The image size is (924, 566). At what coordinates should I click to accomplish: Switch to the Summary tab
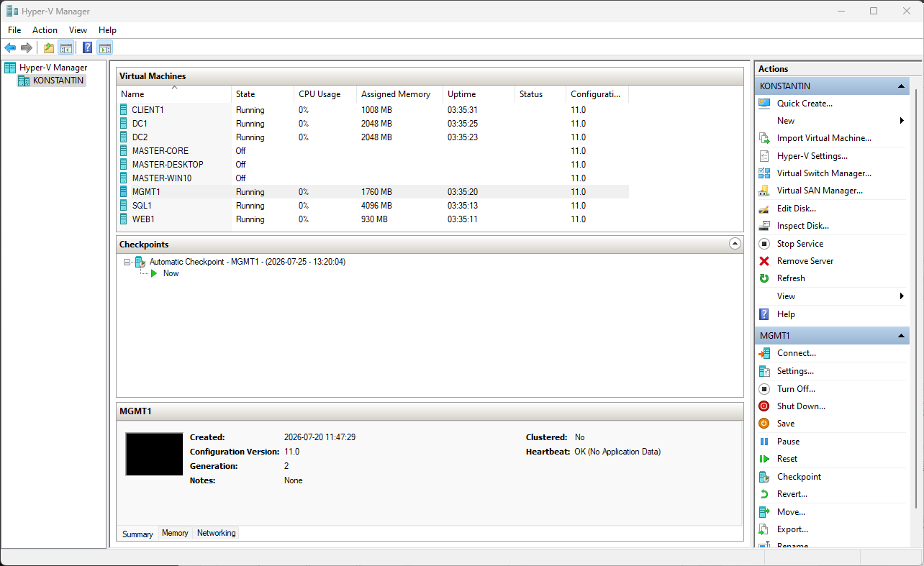point(137,534)
